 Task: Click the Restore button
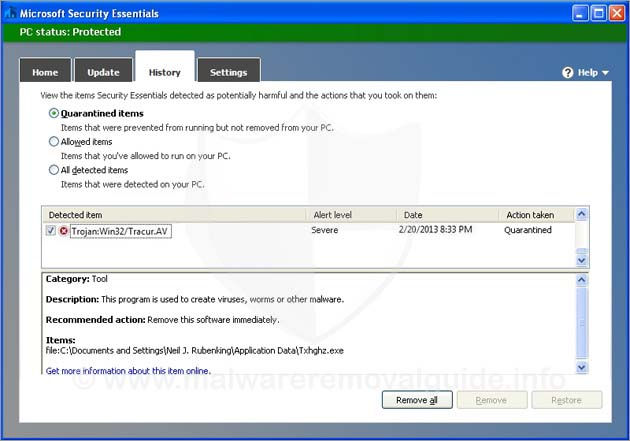567,400
